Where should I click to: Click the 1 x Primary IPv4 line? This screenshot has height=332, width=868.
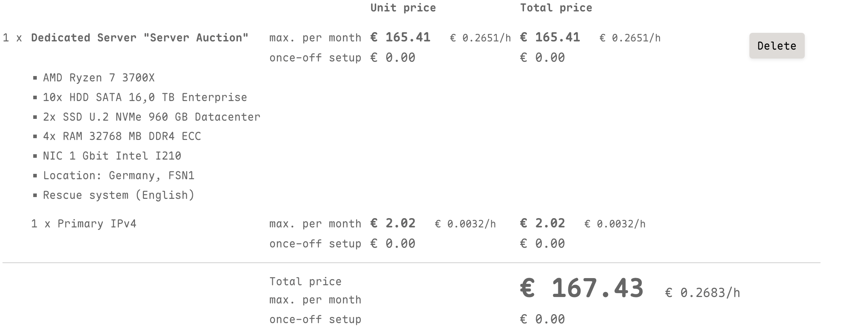84,224
